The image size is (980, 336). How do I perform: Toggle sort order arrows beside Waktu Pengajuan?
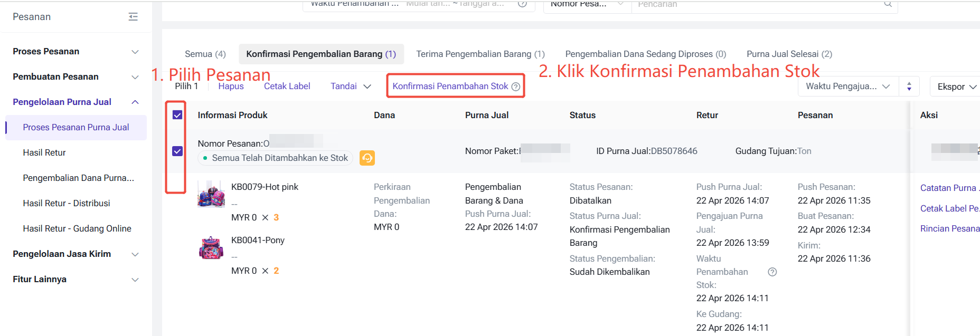(x=909, y=87)
